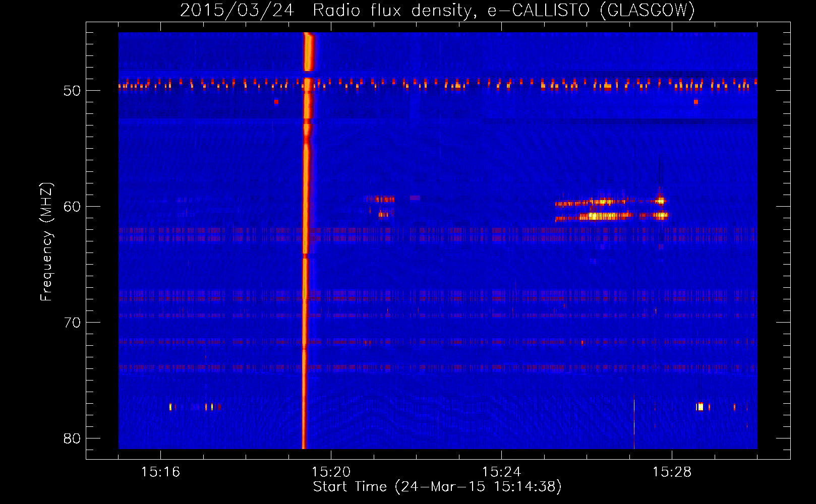Click the 15:16 time tick label

[160, 472]
